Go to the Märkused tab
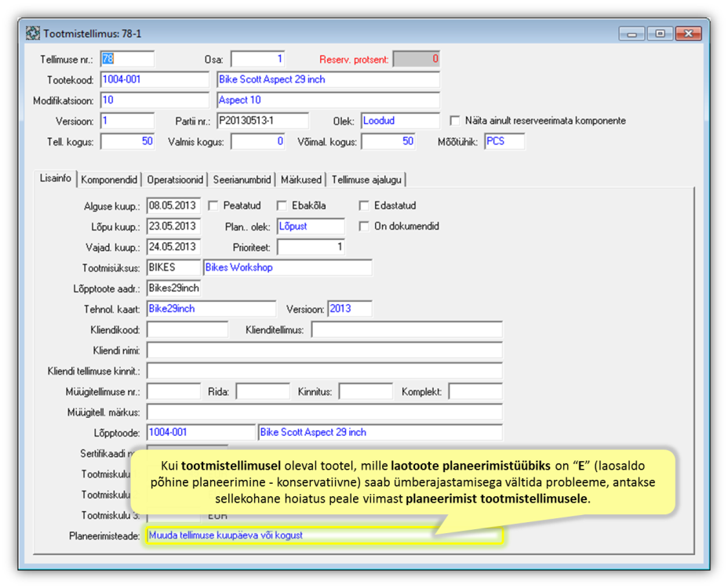The width and height of the screenshot is (728, 588). [x=301, y=180]
